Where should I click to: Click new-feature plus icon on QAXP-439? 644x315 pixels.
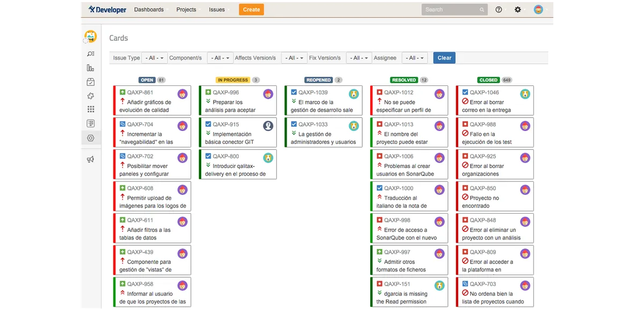click(122, 252)
